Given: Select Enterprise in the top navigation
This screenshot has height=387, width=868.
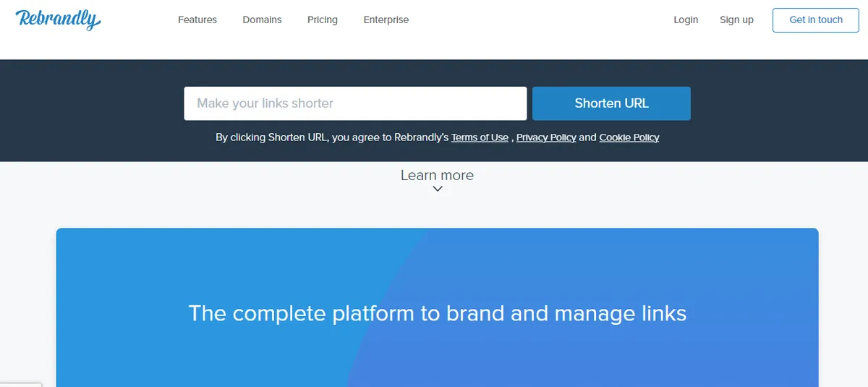Looking at the screenshot, I should pos(386,20).
